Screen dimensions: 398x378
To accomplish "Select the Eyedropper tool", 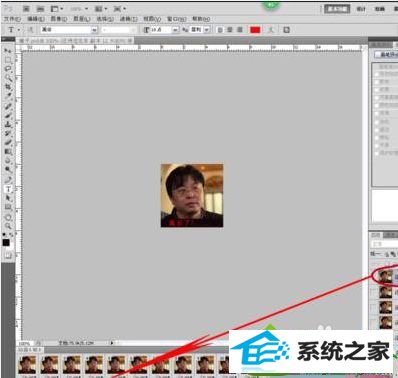I will pyautogui.click(x=8, y=97).
